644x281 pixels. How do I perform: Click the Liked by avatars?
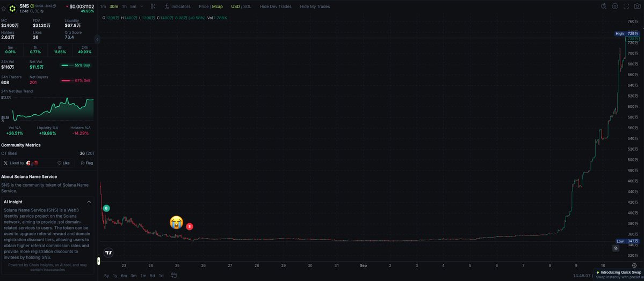point(32,163)
